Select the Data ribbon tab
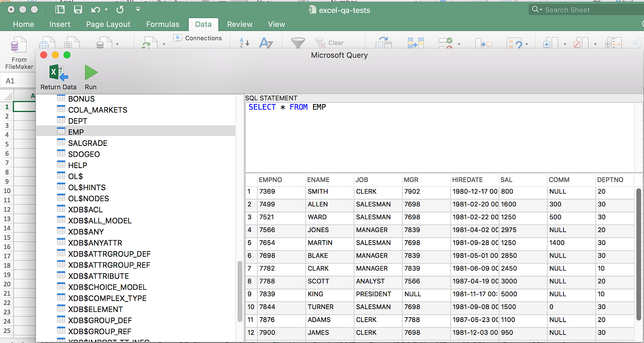Screen dimensions: 644x343 tap(203, 24)
